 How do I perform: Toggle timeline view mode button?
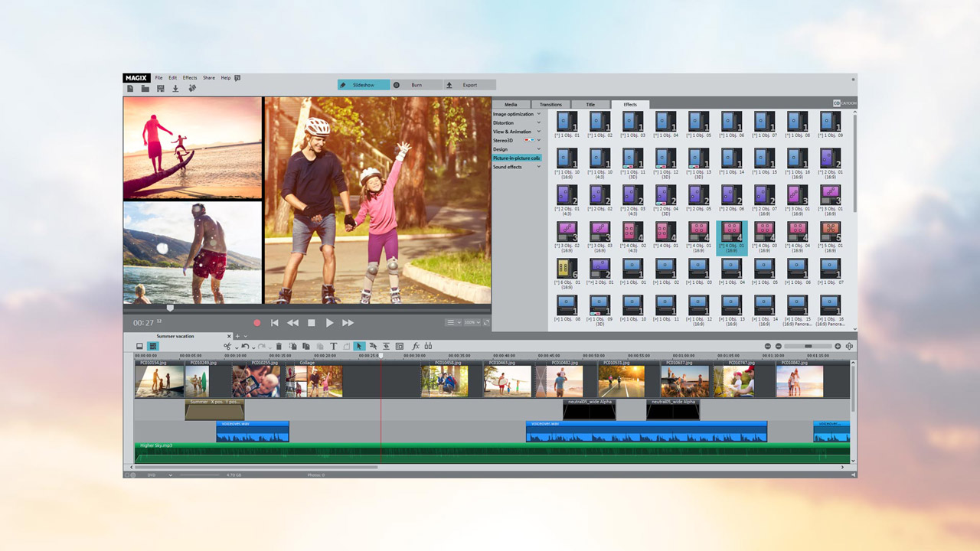153,347
